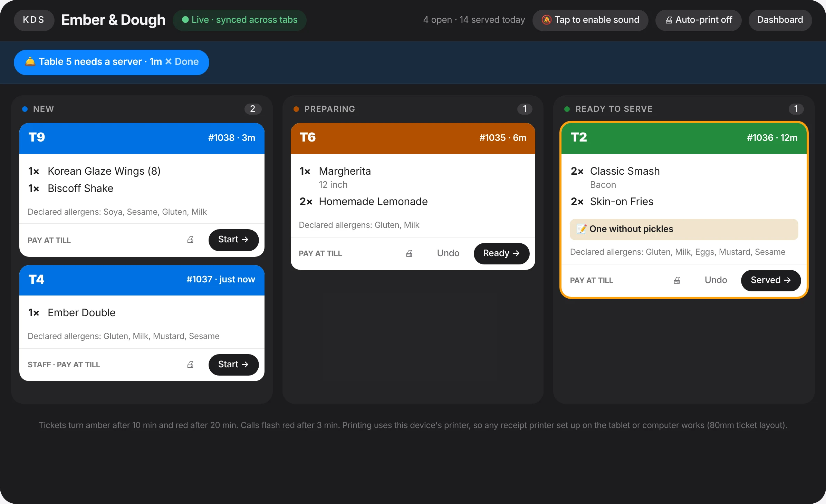Click Biscoff Shake item
The width and height of the screenshot is (826, 504).
pos(80,188)
